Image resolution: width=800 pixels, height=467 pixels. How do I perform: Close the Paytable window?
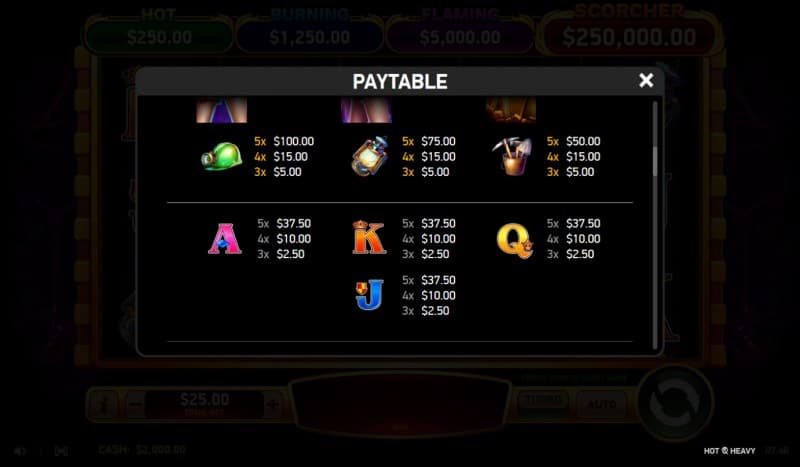(646, 80)
